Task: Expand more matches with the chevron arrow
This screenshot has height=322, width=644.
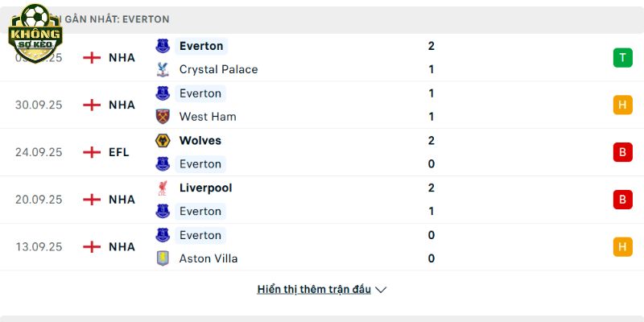Action: [382, 290]
